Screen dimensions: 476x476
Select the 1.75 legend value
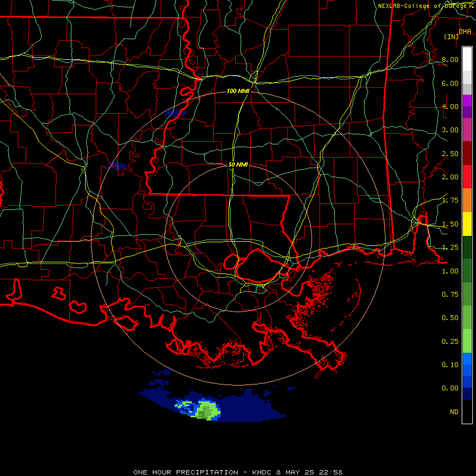[450, 200]
